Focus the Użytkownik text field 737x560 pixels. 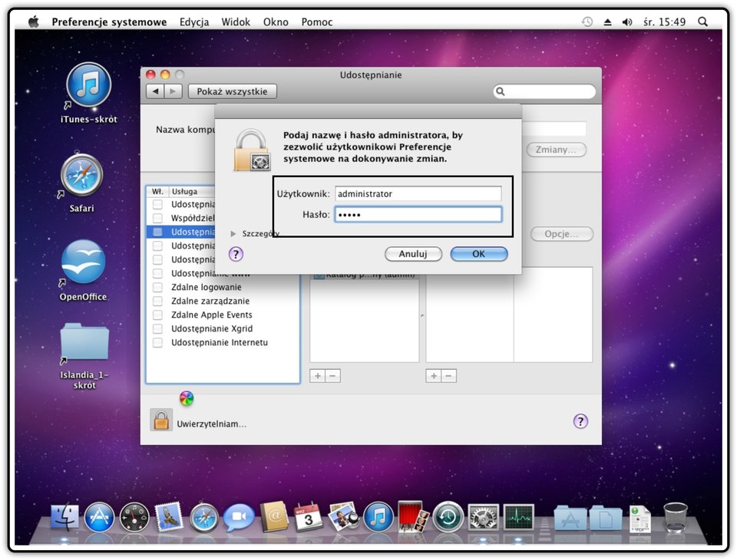pyautogui.click(x=418, y=193)
